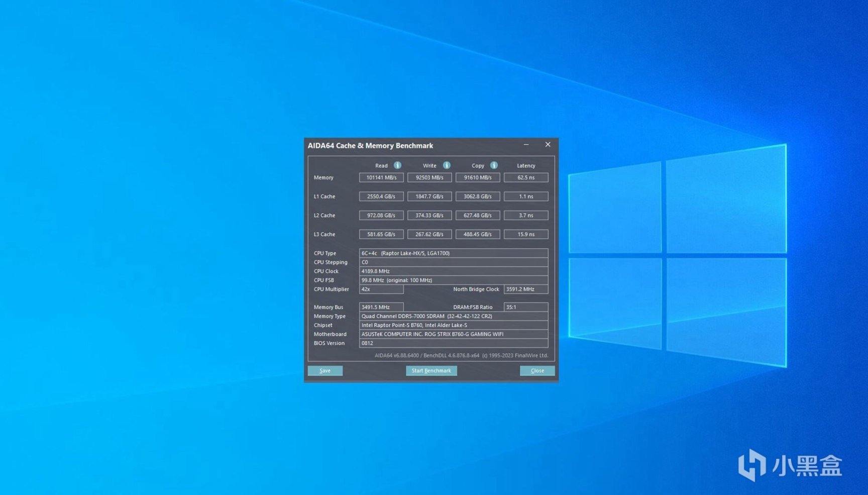Click the BIOS Version field 0812
Screen dimensions: 868x495
pyautogui.click(x=454, y=343)
